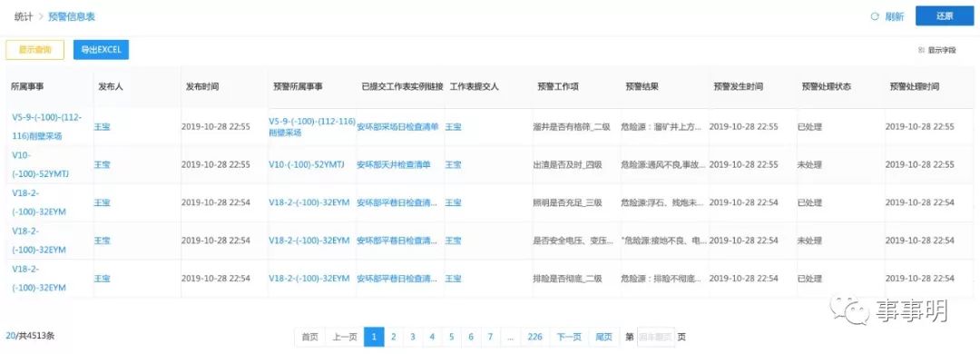Go to 下一页 next page

(569, 337)
